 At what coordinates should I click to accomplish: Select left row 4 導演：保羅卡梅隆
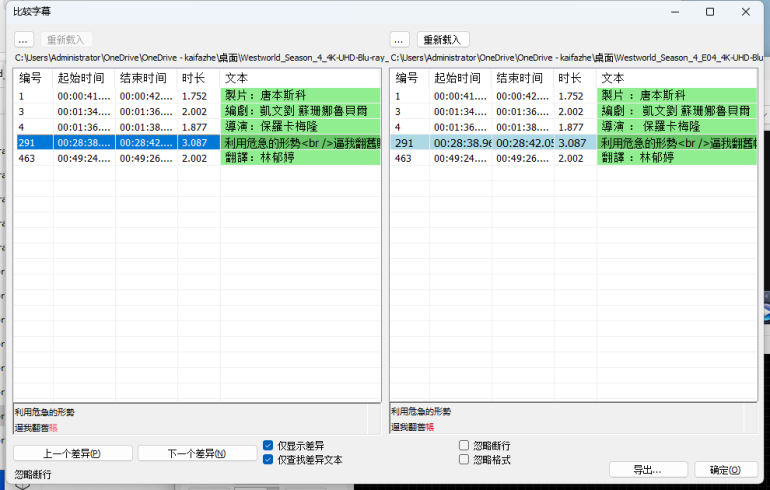click(x=301, y=127)
